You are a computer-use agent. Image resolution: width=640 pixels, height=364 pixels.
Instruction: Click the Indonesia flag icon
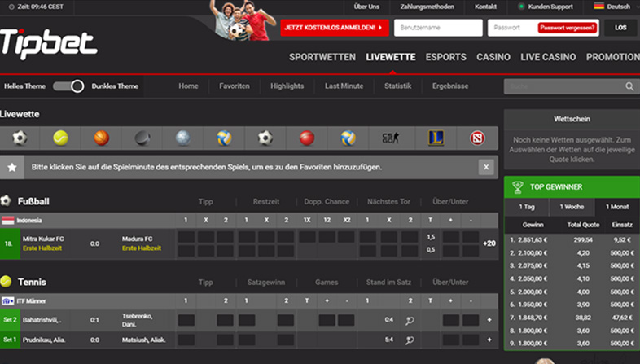pos(8,221)
